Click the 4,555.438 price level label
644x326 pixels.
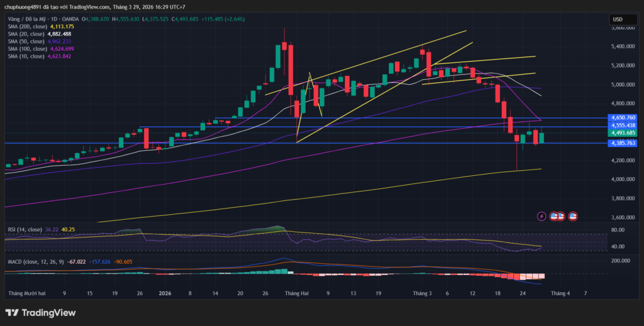623,125
